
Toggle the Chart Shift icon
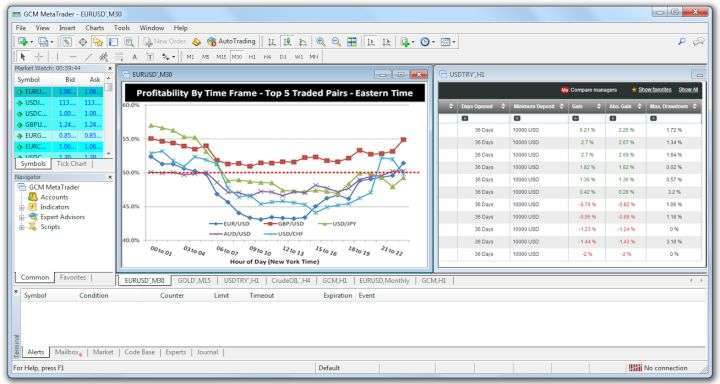(387, 42)
